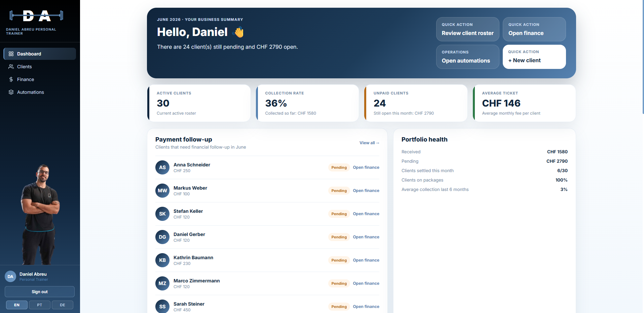Click the Collection Rate 36% card

coord(307,103)
